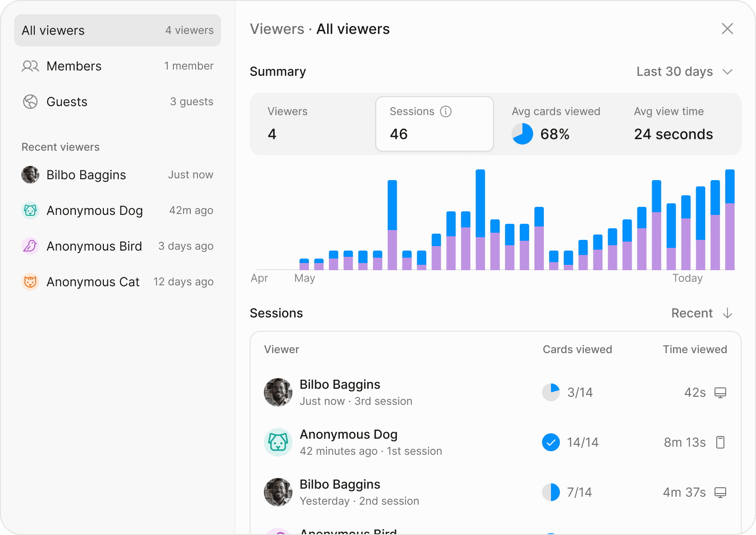Open the Sessions info icon tooltip
756x535 pixels.
click(x=446, y=111)
